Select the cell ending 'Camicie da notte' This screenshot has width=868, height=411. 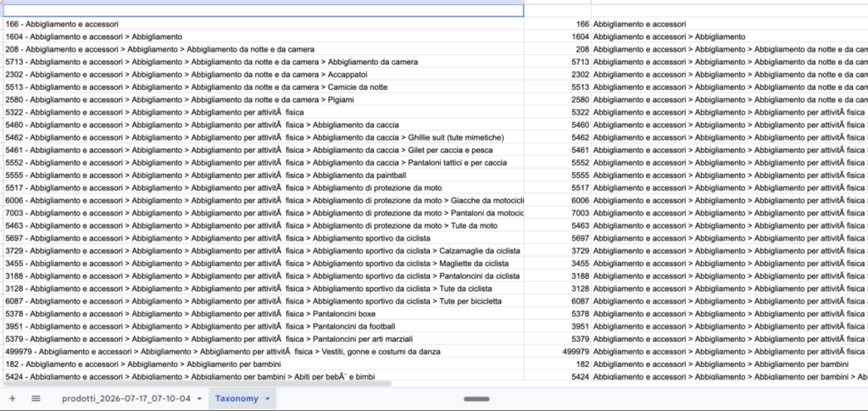pos(263,86)
